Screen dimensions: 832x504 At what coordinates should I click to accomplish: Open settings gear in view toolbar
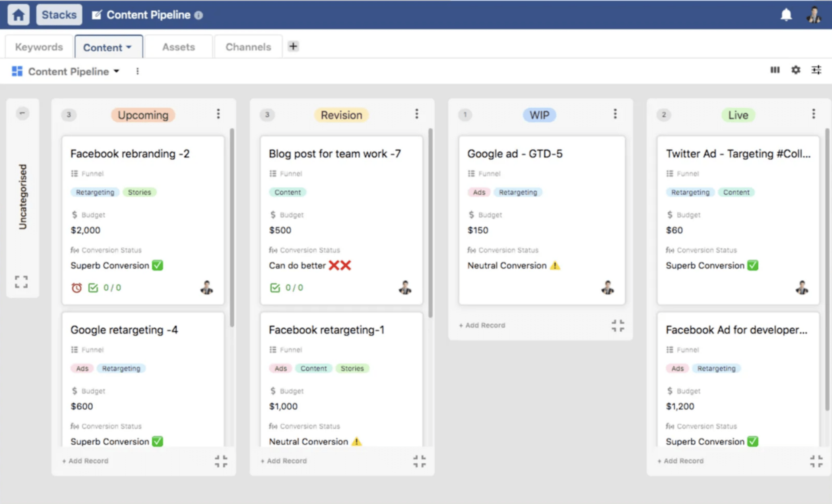click(x=796, y=70)
